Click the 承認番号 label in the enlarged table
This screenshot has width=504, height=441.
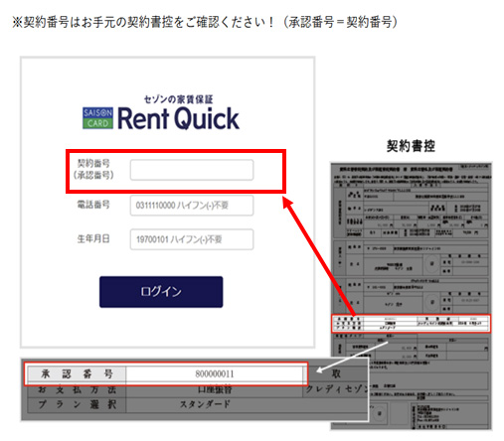[x=77, y=374]
